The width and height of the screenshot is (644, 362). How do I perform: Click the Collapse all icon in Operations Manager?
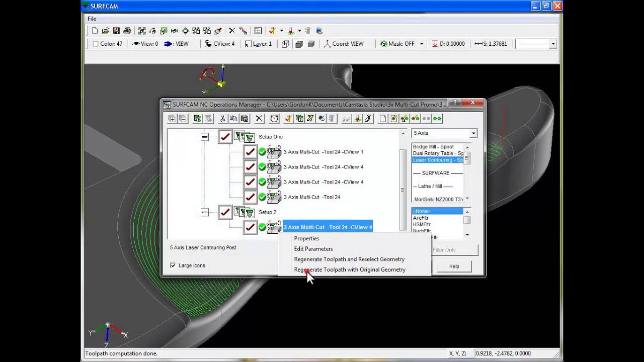[x=183, y=119]
